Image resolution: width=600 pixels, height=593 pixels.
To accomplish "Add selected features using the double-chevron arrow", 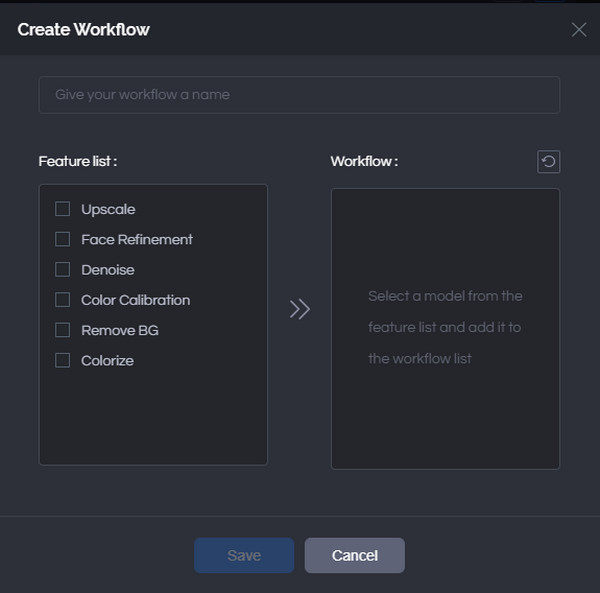I will [299, 309].
